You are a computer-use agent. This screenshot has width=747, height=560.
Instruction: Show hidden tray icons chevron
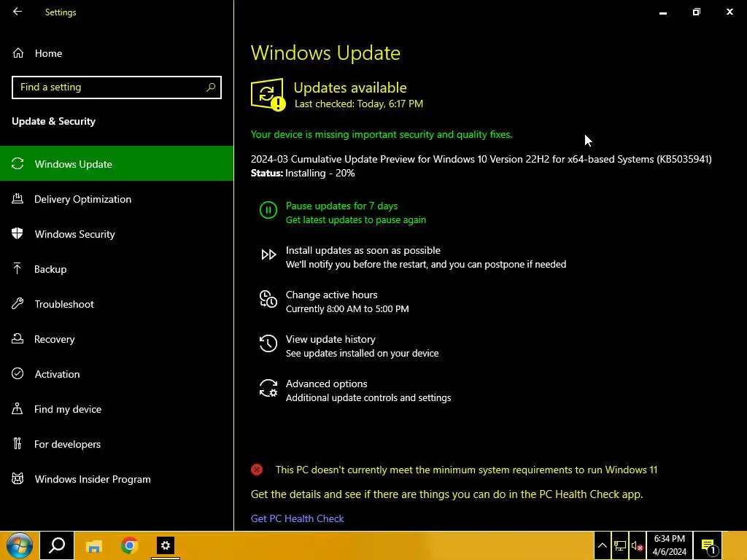(x=602, y=545)
